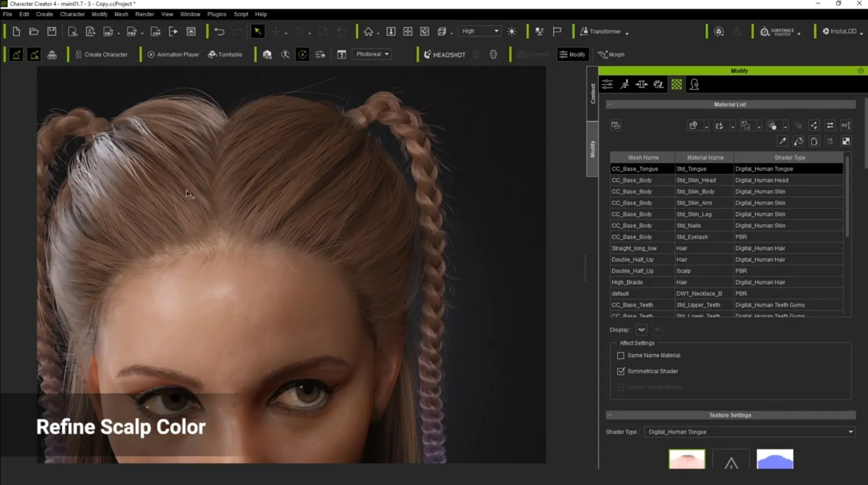Uncheck the Symmetrical Shader checkbox
868x485 pixels.
(621, 372)
